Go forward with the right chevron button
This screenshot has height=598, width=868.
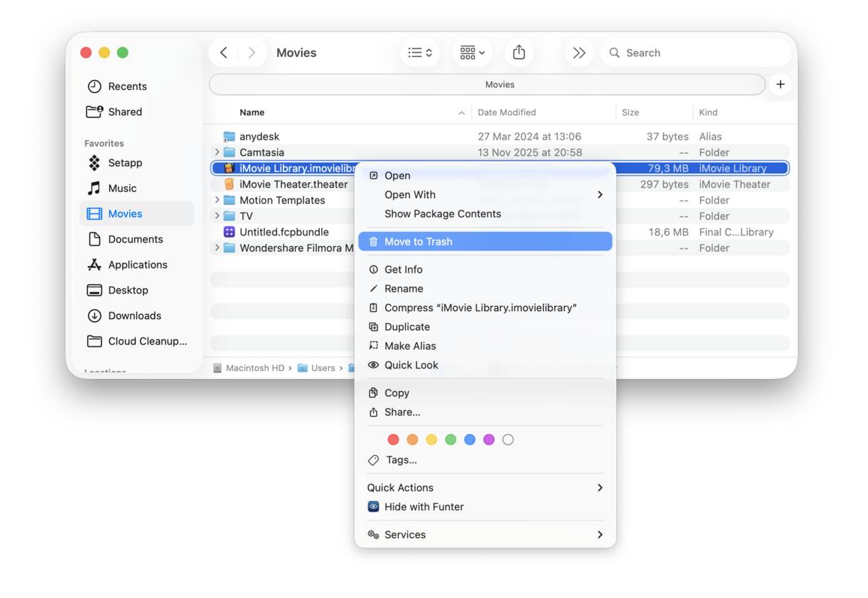pos(251,53)
